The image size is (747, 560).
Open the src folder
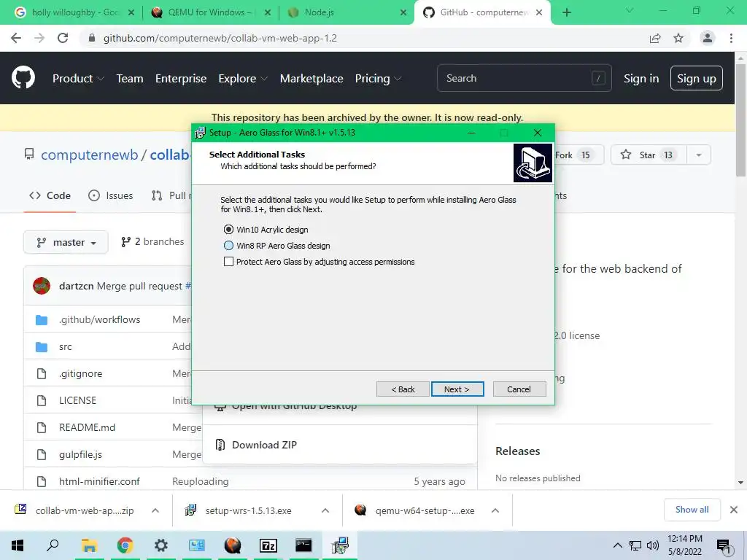(65, 346)
